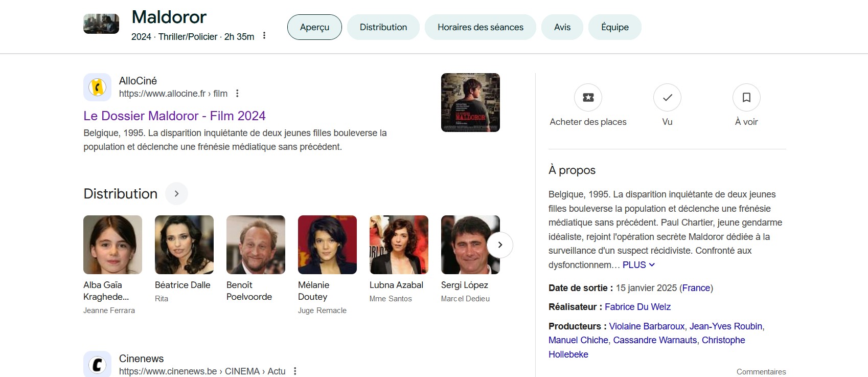Open the Équipe tab
The image size is (868, 377).
(615, 27)
